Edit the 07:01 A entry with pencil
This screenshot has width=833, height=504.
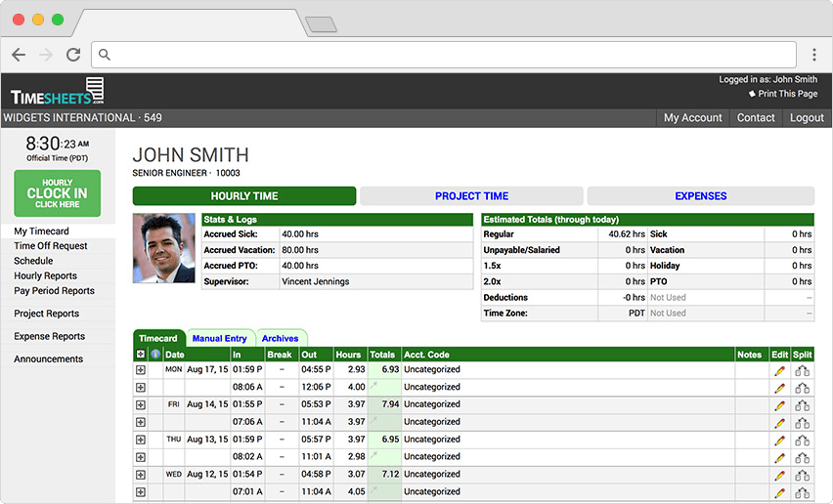(779, 493)
